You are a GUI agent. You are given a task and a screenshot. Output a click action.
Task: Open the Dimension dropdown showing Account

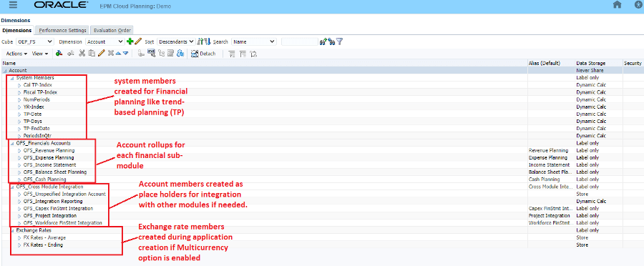pos(104,41)
